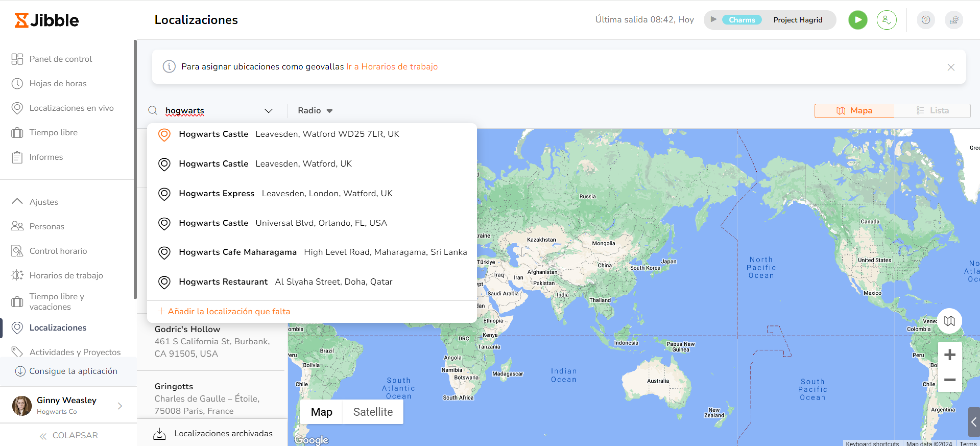Open Gringotts location entry
The height and width of the screenshot is (446, 980).
[212, 398]
